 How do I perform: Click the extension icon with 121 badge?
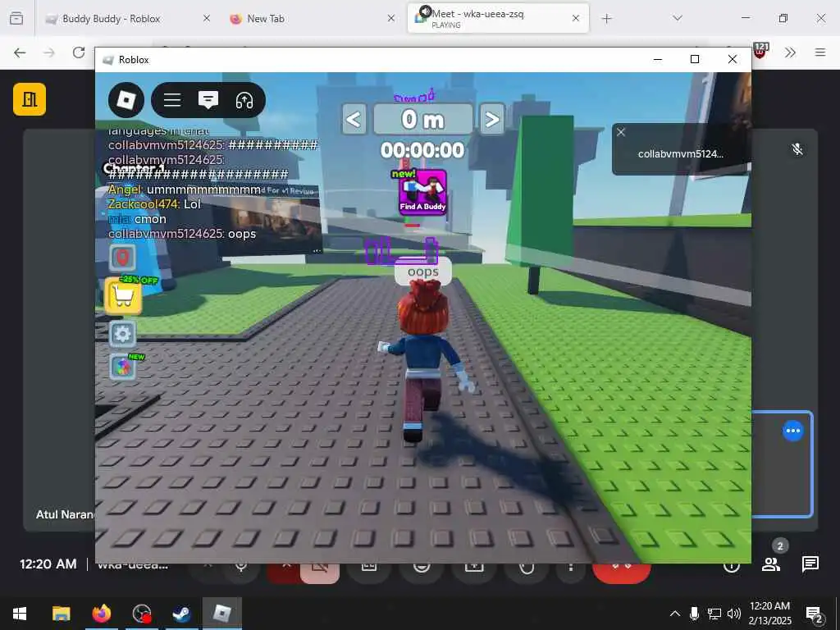point(760,51)
